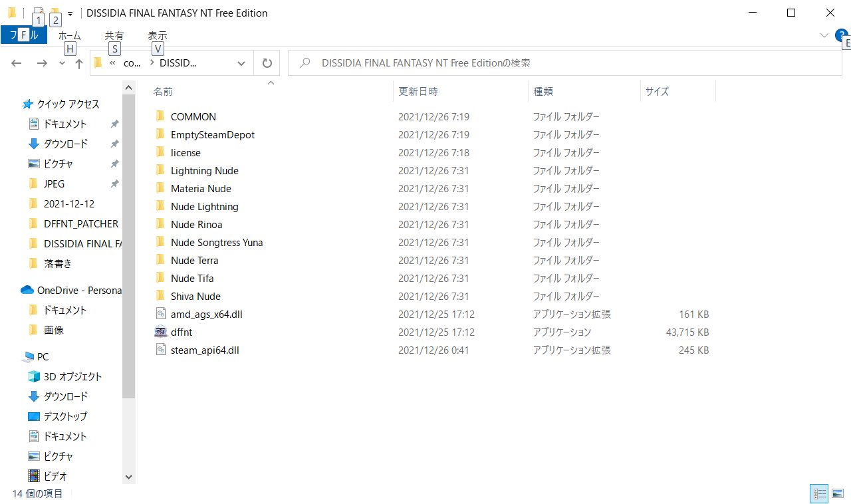The image size is (851, 504).
Task: Open 3D オブジェクト under PC
Action: (x=73, y=376)
